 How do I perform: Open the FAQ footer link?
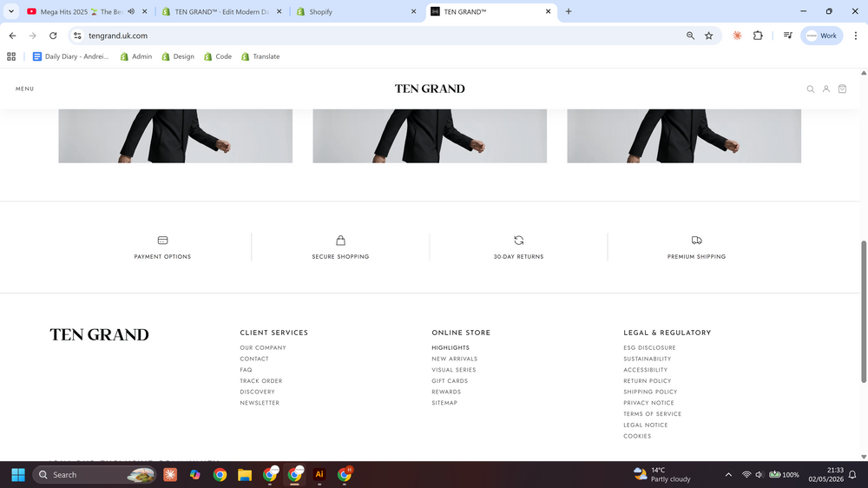(246, 370)
